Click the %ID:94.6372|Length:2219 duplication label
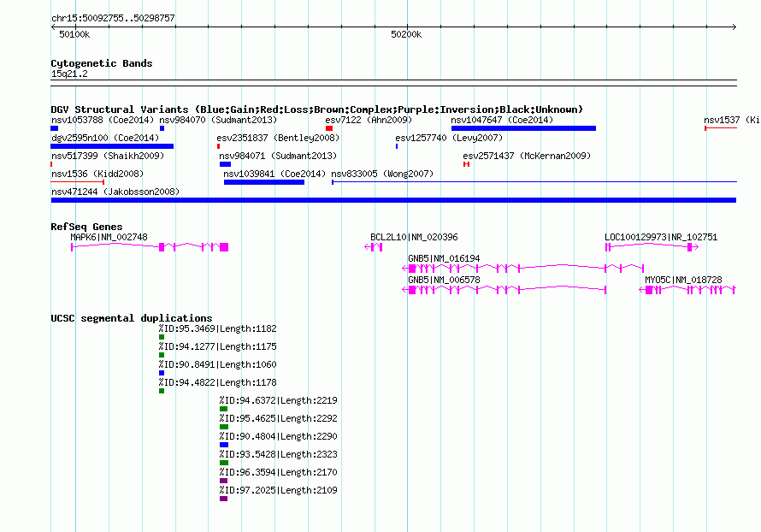 (278, 400)
